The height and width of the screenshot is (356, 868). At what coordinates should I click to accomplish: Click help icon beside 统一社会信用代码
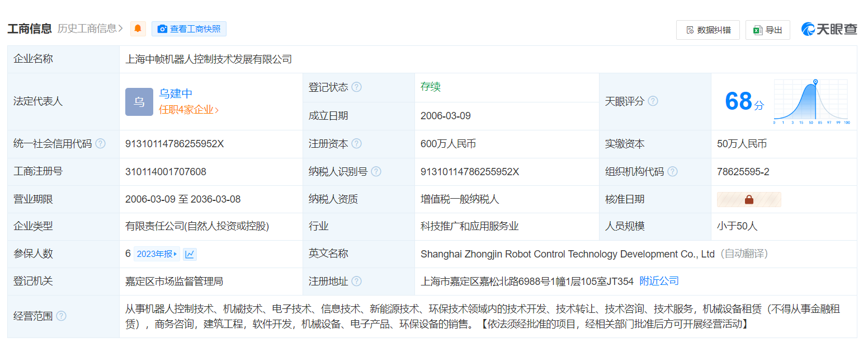(x=100, y=144)
